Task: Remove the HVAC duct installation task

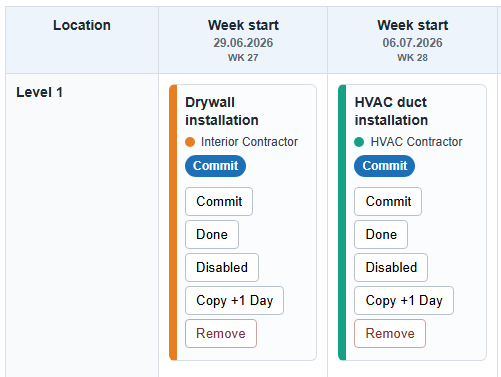Action: coord(390,333)
